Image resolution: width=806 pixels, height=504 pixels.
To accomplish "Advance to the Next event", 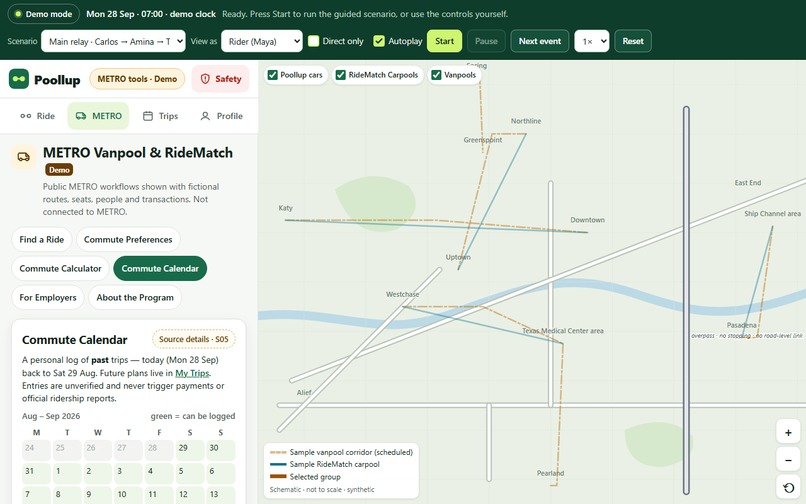I will (540, 41).
